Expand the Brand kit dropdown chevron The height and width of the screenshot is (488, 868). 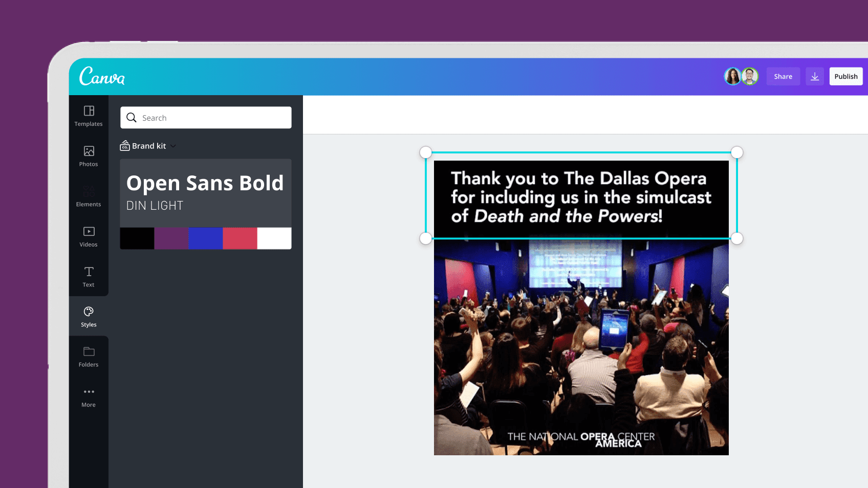click(173, 146)
